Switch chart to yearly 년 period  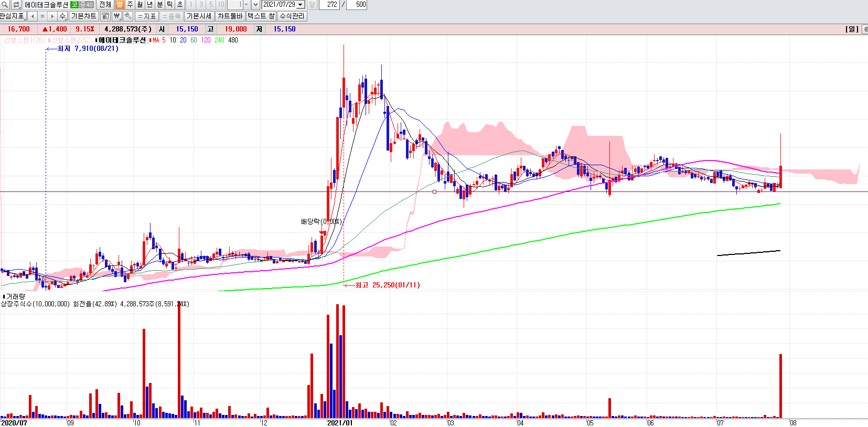[149, 5]
